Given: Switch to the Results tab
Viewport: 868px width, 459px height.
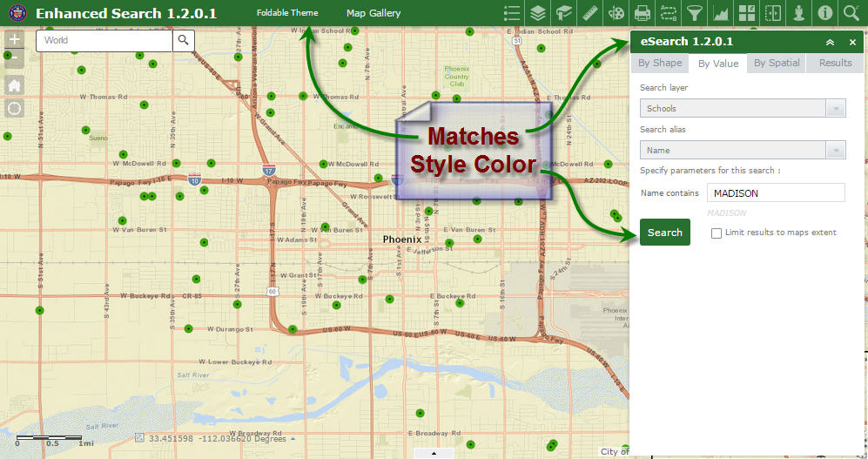Looking at the screenshot, I should (835, 63).
